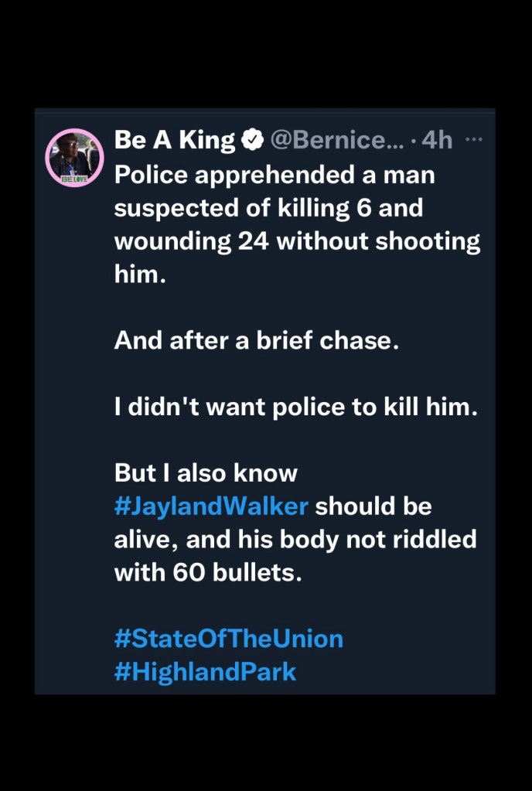Click "I didn't want police to kill him."
The width and height of the screenshot is (532, 791).
coord(296,407)
